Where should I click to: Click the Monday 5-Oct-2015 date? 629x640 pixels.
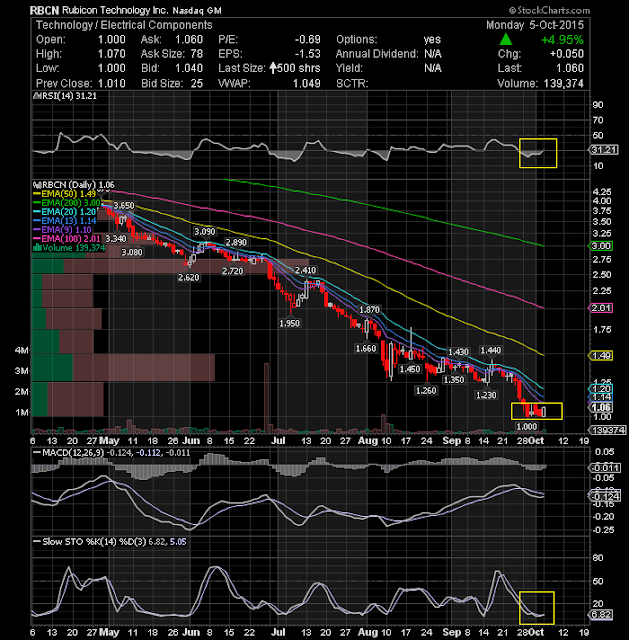click(535, 25)
